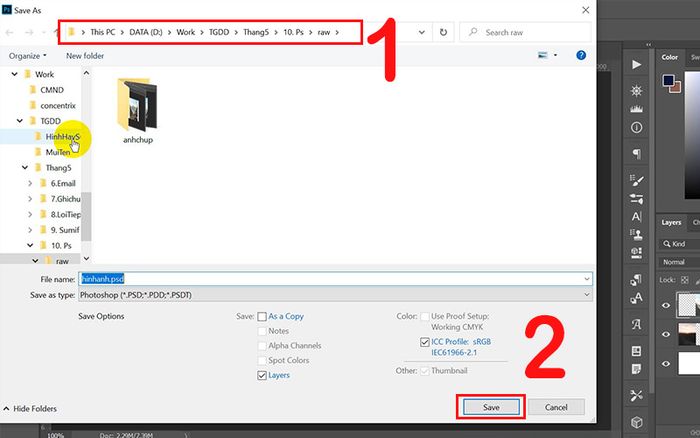Open the Brushes slider-brush panel icon
This screenshot has height=438, width=700.
(x=636, y=199)
